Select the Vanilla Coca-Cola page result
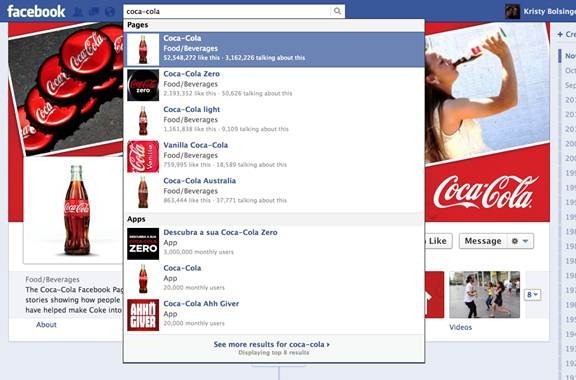 (x=274, y=156)
